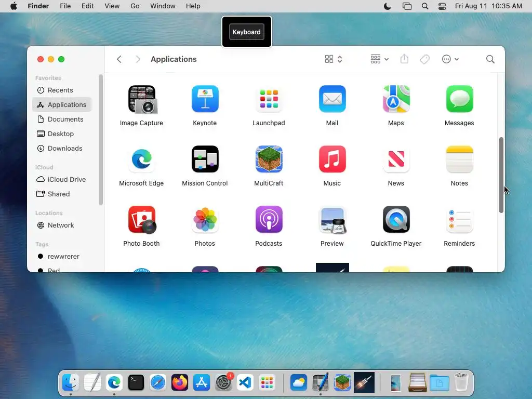Open Network in the sidebar
The height and width of the screenshot is (399, 532).
click(62, 225)
